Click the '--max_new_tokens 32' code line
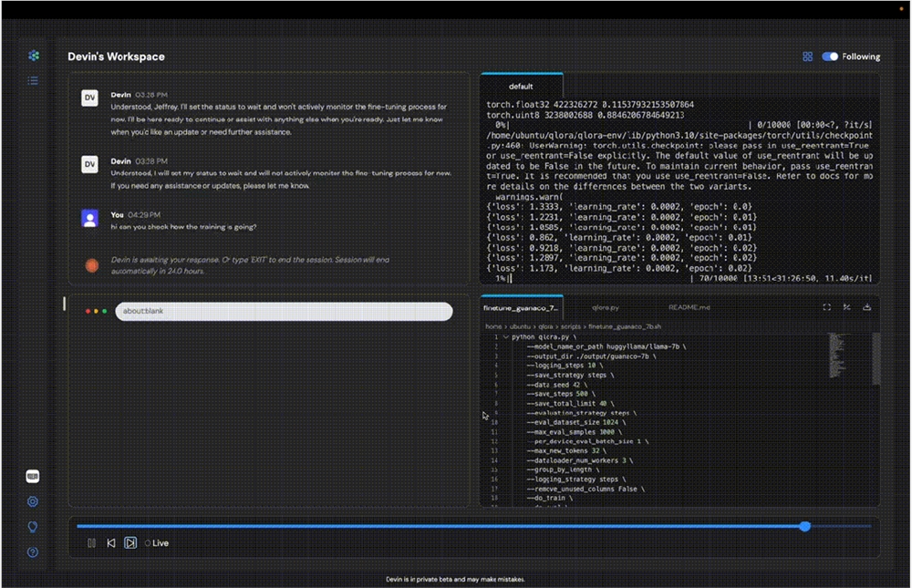Screen dimensions: 912x588 (x=566, y=450)
